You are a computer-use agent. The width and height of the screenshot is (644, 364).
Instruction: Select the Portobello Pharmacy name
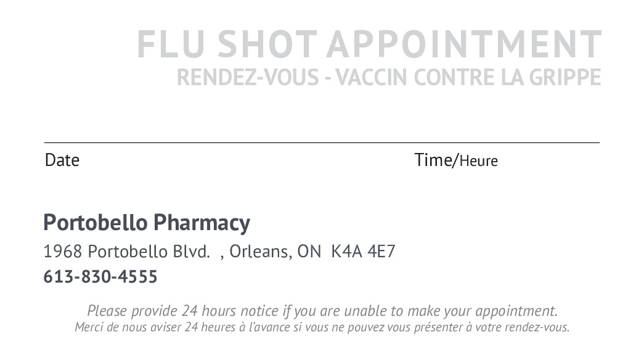tap(147, 222)
